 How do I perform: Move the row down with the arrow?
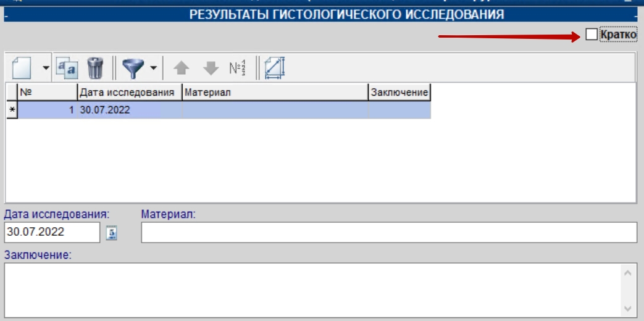click(x=211, y=68)
